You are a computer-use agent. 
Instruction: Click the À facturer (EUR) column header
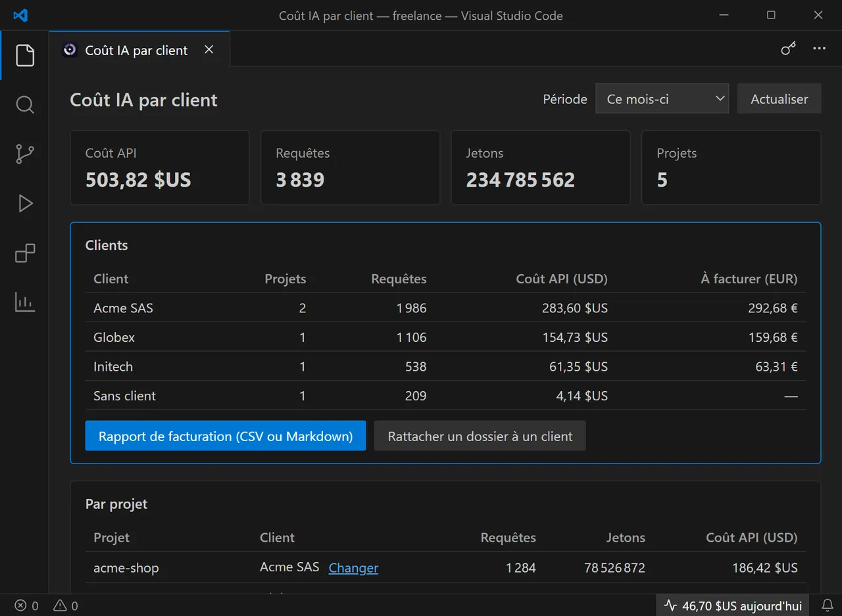(x=749, y=279)
